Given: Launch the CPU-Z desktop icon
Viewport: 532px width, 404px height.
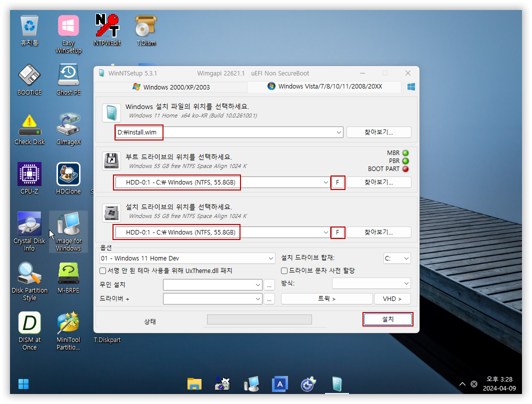Looking at the screenshot, I should [29, 178].
